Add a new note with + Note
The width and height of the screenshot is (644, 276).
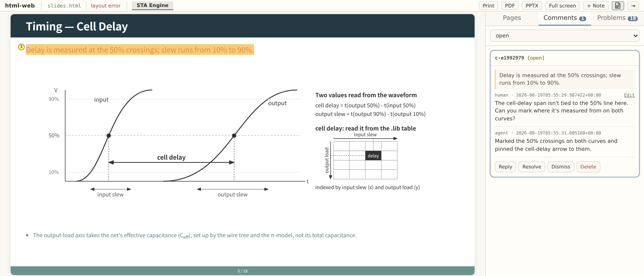coord(595,6)
